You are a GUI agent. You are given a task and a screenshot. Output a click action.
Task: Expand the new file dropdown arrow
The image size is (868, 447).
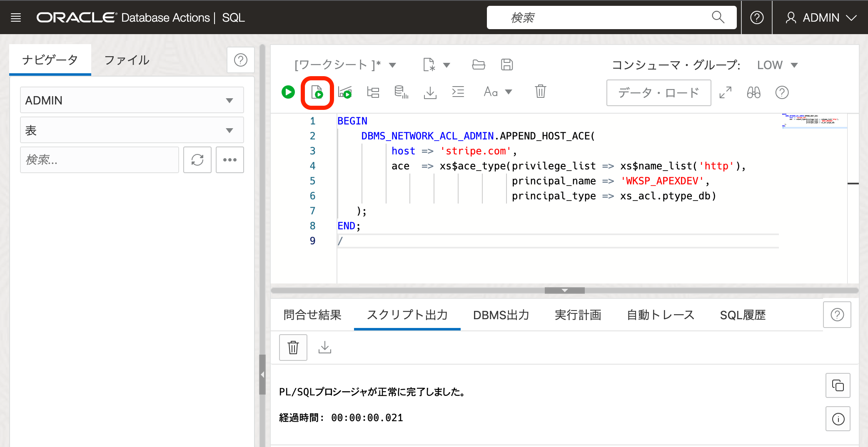click(446, 65)
